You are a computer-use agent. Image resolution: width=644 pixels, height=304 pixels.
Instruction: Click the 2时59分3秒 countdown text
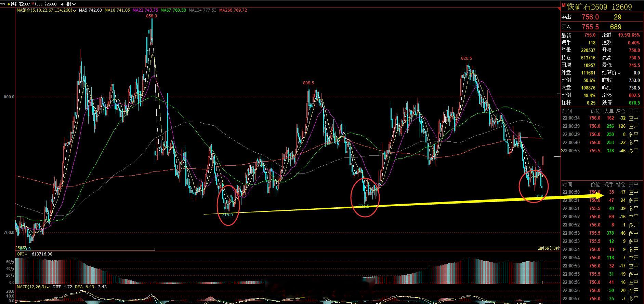coord(549,248)
